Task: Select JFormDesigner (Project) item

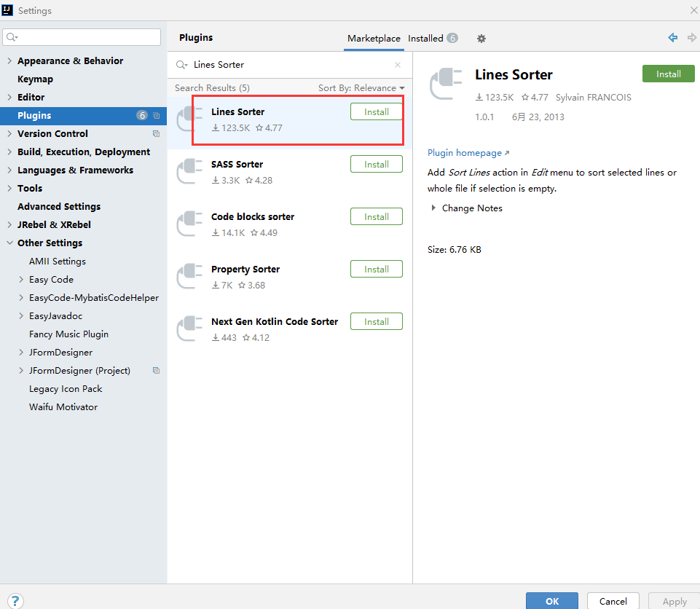Action: coord(79,371)
